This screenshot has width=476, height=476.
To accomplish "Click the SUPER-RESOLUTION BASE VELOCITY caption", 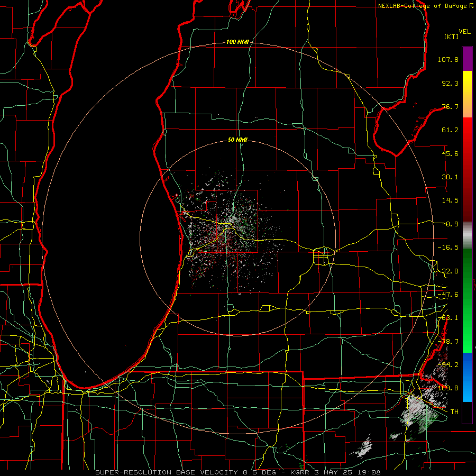I will click(168, 472).
